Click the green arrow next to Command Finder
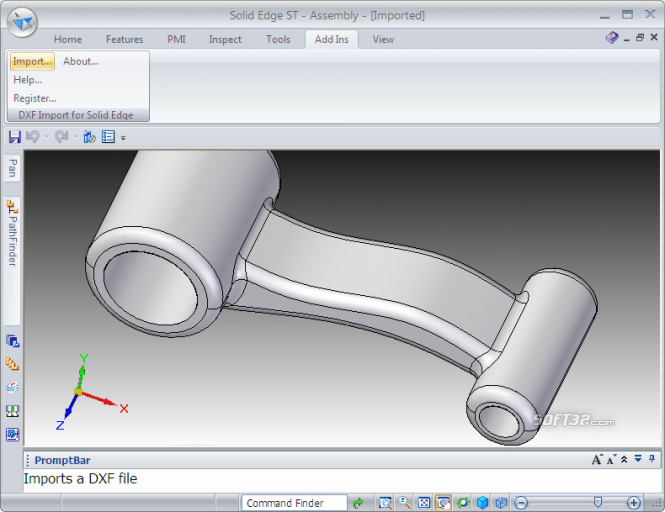This screenshot has height=512, width=665. pos(358,503)
